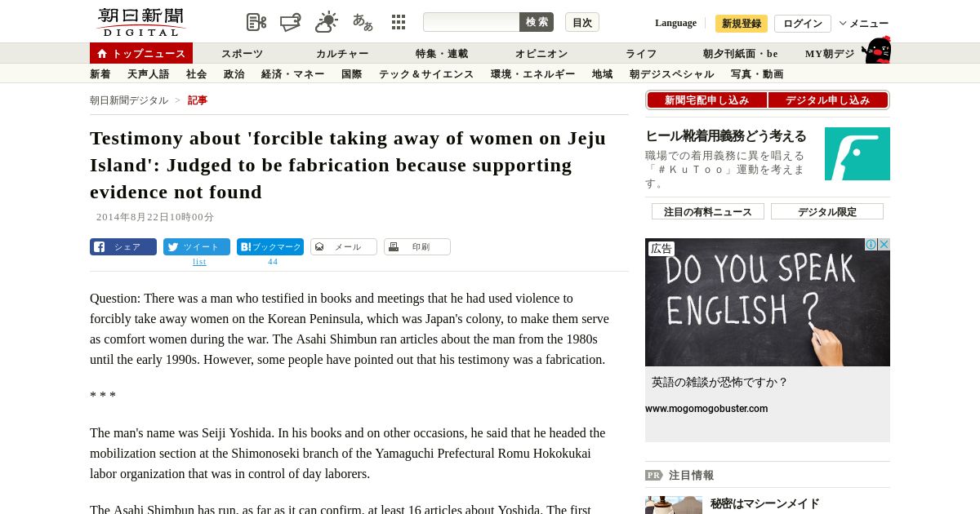Select 社会 in sub-navigation
This screenshot has height=514, width=980.
pos(197,74)
